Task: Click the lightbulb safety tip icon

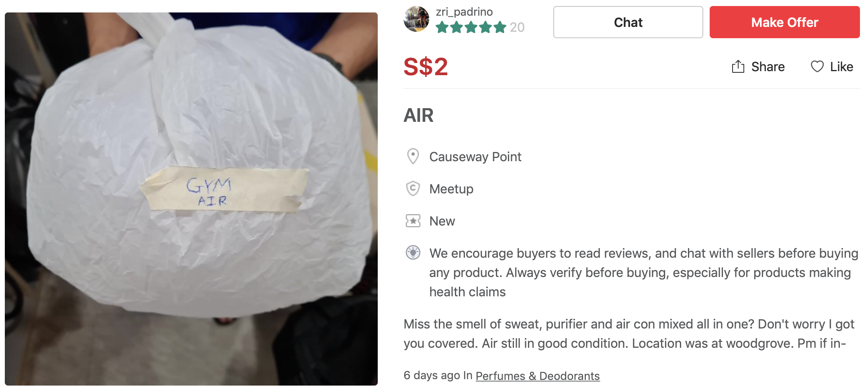Action: coord(413,252)
